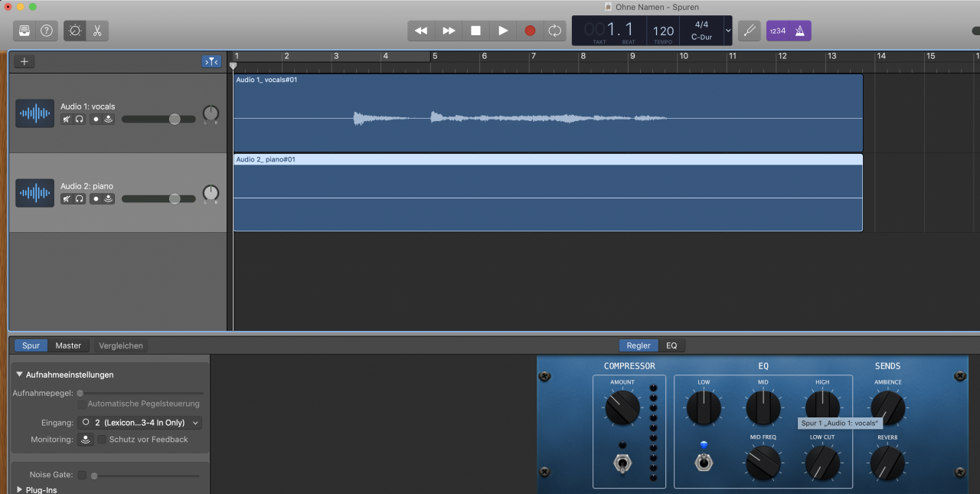Switch to the Master tab

(x=68, y=345)
